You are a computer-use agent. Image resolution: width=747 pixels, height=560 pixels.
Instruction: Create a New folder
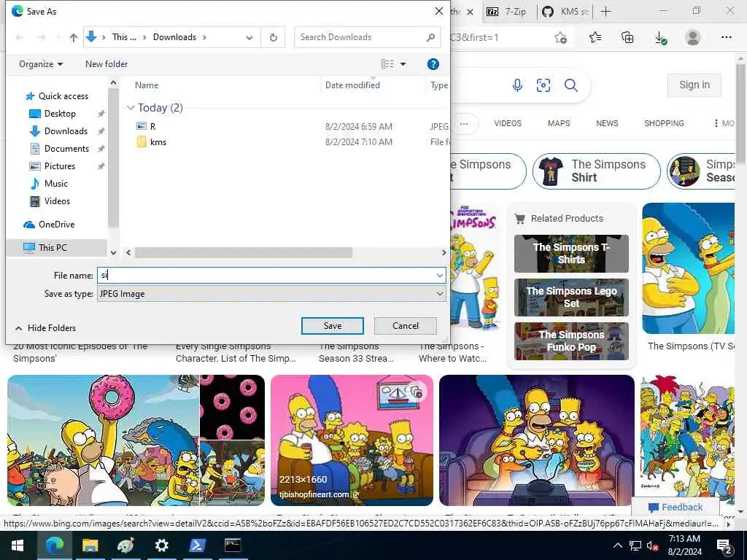click(107, 64)
